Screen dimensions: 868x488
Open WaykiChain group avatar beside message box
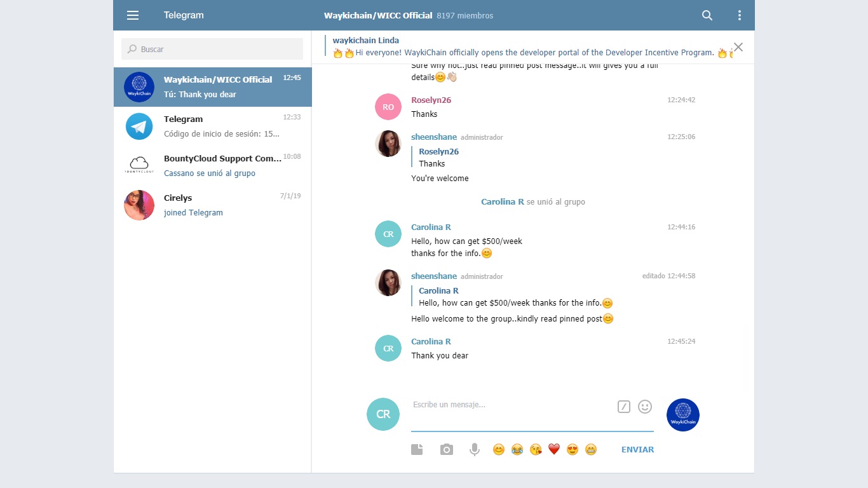683,415
